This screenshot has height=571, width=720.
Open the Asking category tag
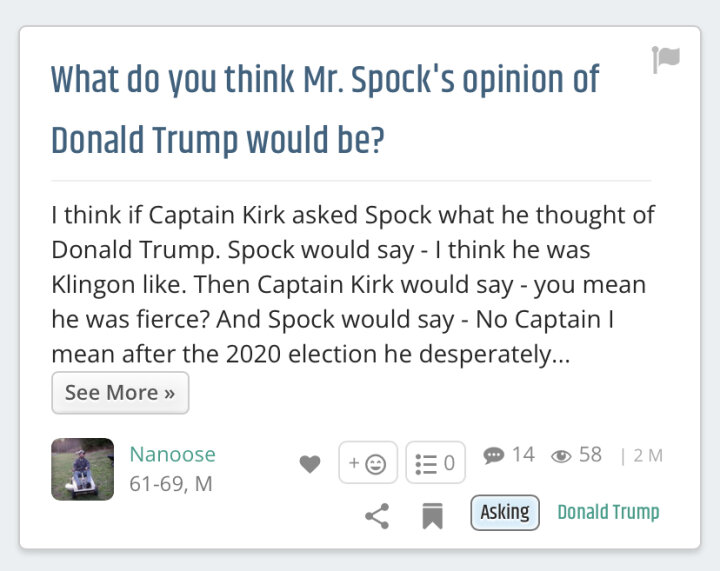click(505, 512)
